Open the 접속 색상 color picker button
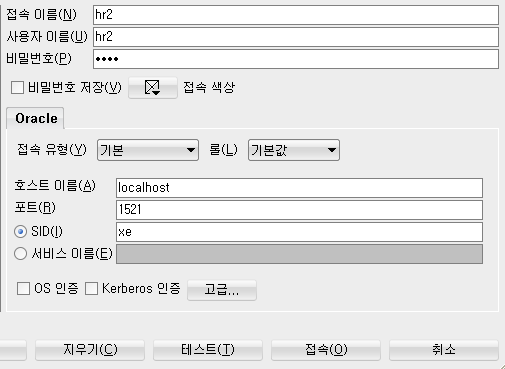Screen dimensions: 505x369 (x=153, y=88)
